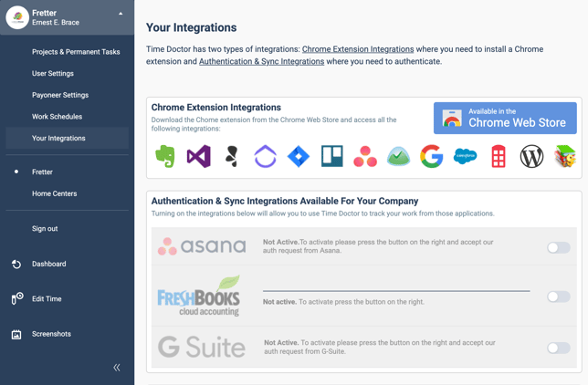Enable the G Suite integration switch
The image size is (588, 385).
[x=559, y=348]
